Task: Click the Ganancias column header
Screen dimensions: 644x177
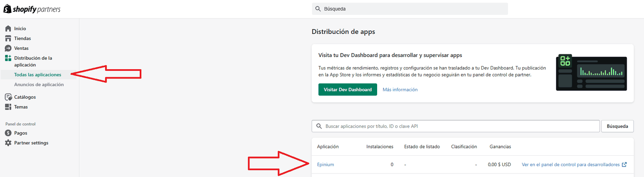Action: 500,147
